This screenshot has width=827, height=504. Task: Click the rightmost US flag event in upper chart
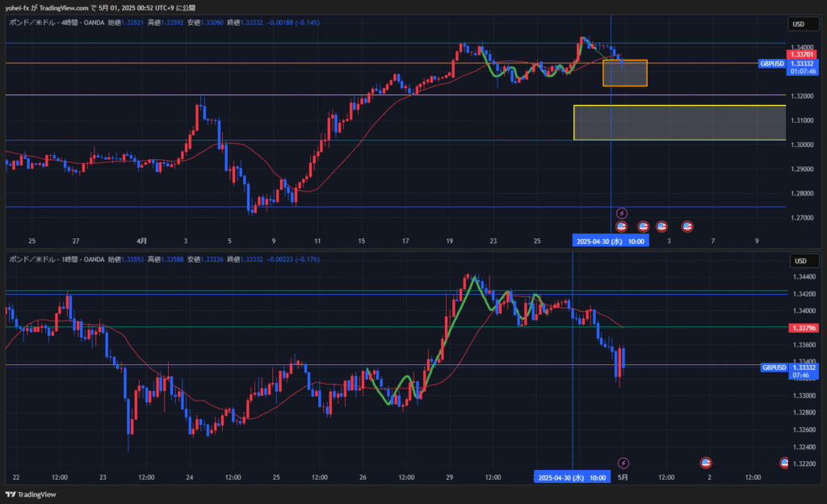click(x=687, y=226)
